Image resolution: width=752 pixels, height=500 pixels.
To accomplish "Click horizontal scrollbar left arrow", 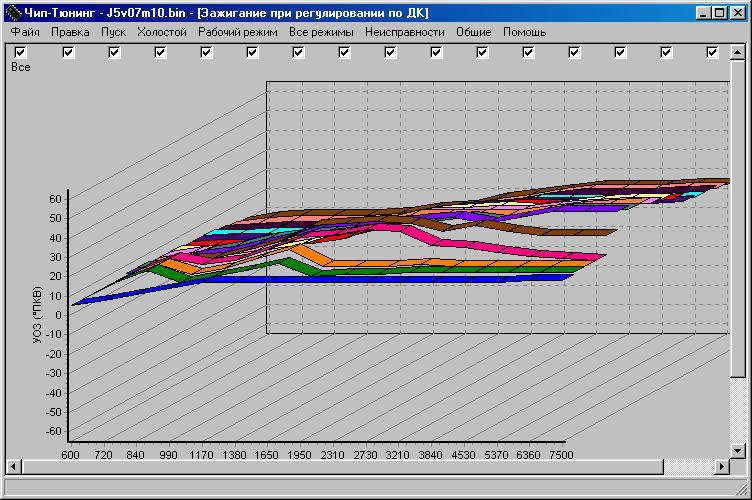I will click(13, 466).
